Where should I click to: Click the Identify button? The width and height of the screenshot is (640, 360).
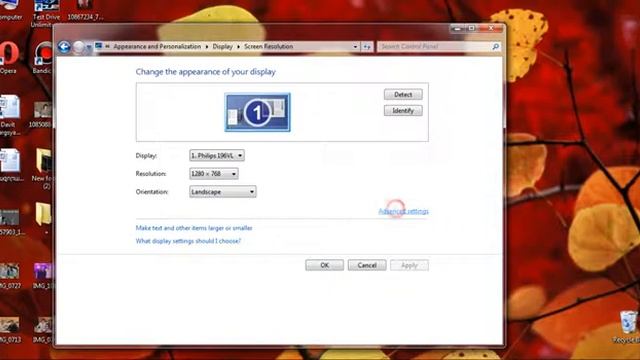(403, 111)
